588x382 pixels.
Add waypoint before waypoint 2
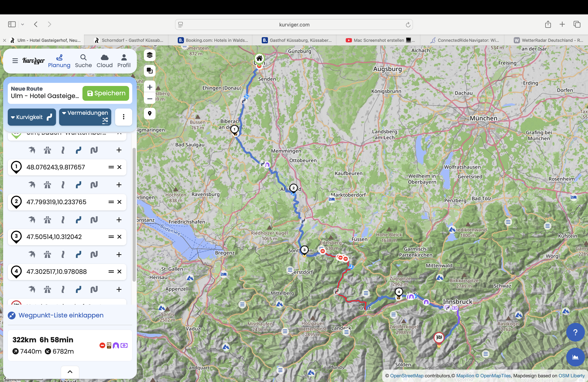coord(119,185)
